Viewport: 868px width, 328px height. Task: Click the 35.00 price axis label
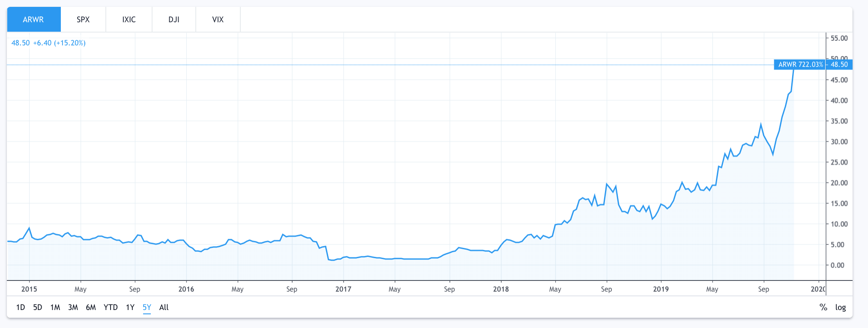(839, 121)
